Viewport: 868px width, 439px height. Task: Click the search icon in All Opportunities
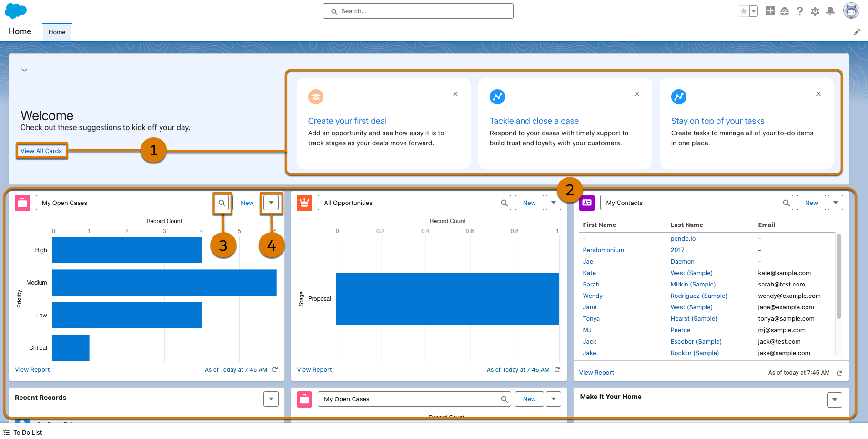coord(504,203)
